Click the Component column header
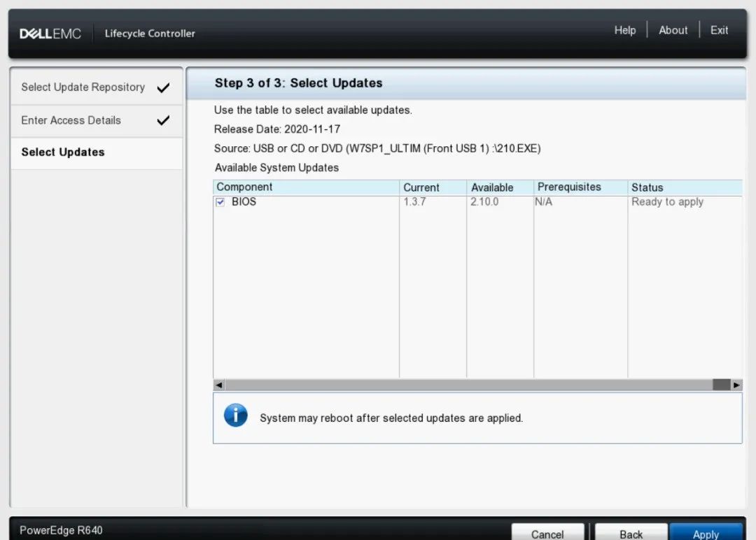756x540 pixels. 244,187
